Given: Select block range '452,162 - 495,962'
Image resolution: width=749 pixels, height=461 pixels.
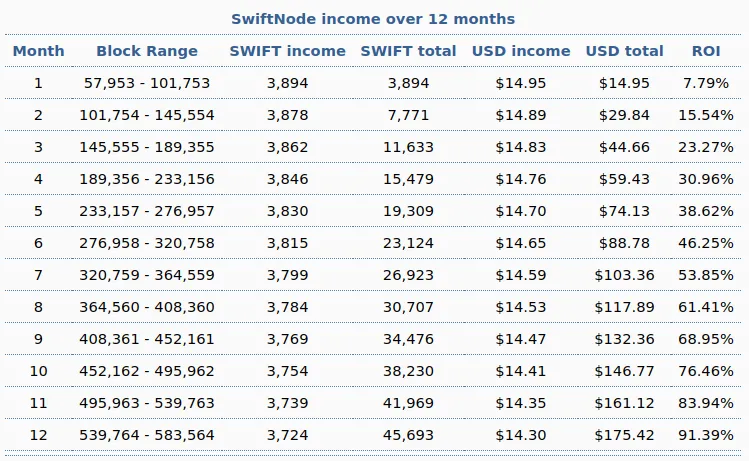Looking at the screenshot, I should click(x=147, y=371).
